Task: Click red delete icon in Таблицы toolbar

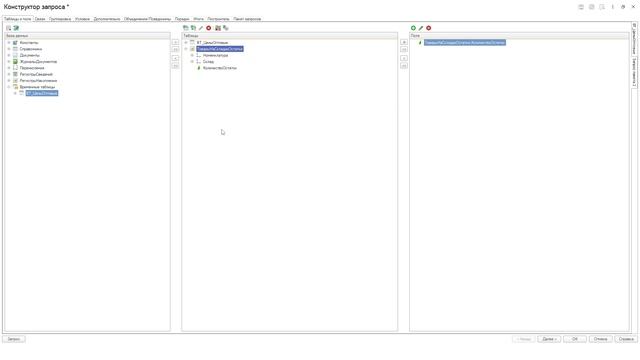Action: [x=209, y=28]
